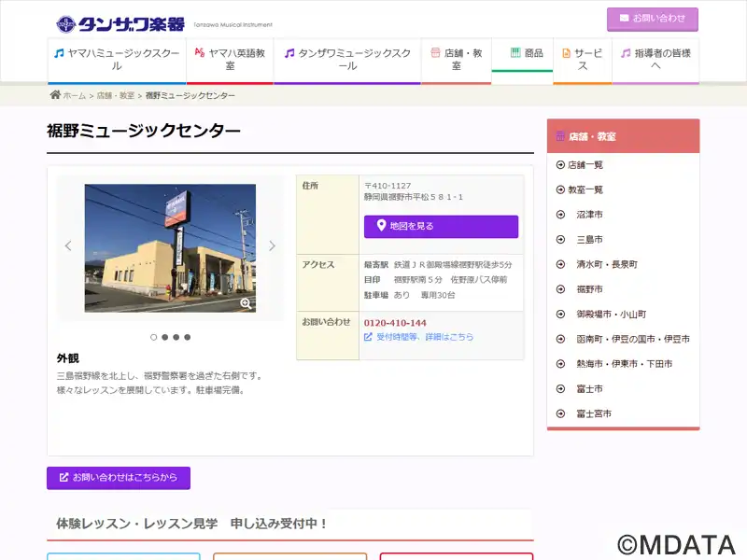
Task: Click the purple お問い合わせはこちらから button
Action: click(119, 478)
